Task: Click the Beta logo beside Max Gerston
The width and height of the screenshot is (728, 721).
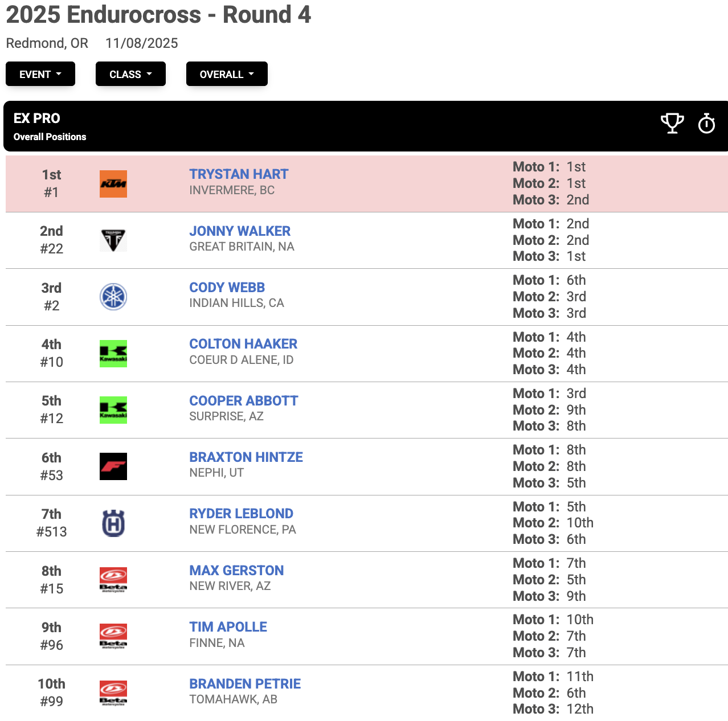Action: (113, 580)
